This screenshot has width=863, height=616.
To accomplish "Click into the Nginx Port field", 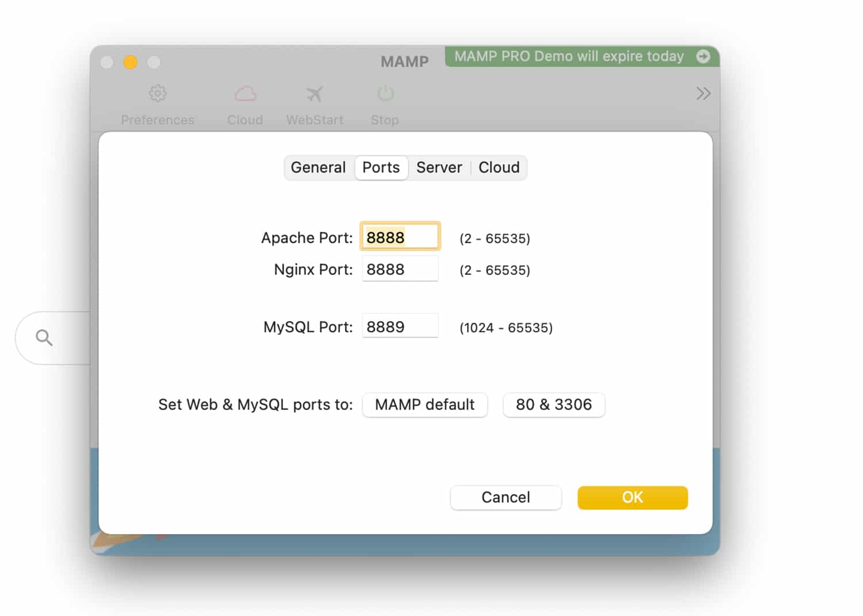I will click(x=400, y=269).
